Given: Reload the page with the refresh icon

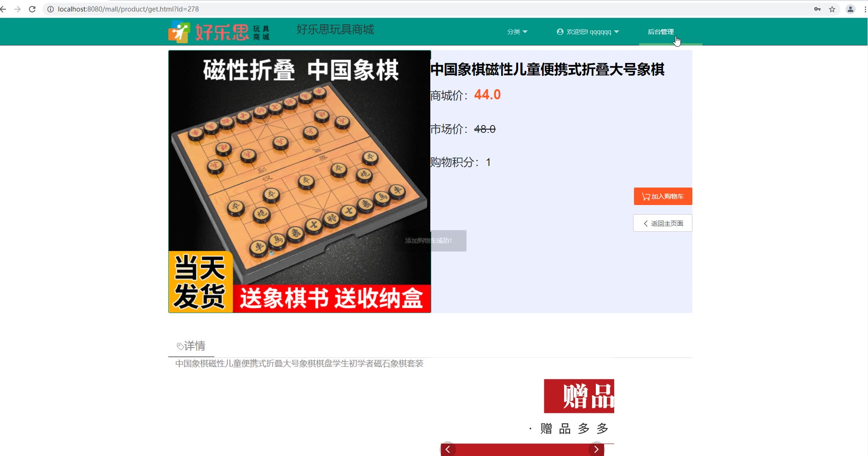Looking at the screenshot, I should [x=32, y=9].
